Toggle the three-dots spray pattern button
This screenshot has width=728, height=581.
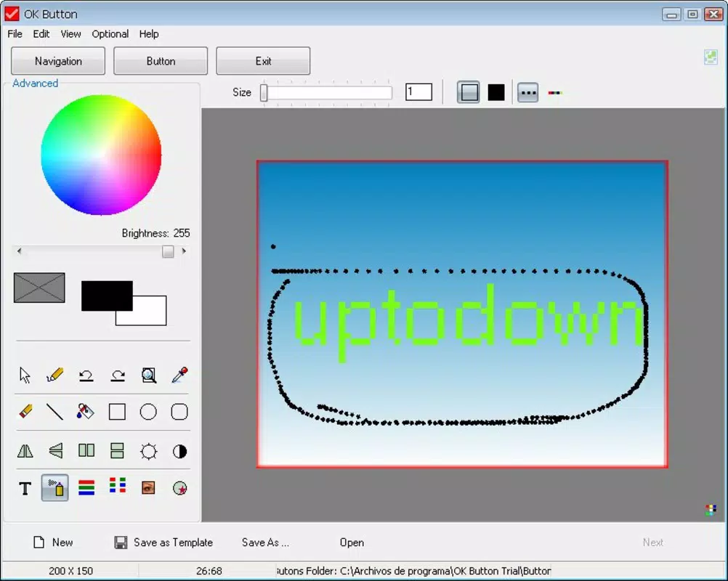point(528,92)
